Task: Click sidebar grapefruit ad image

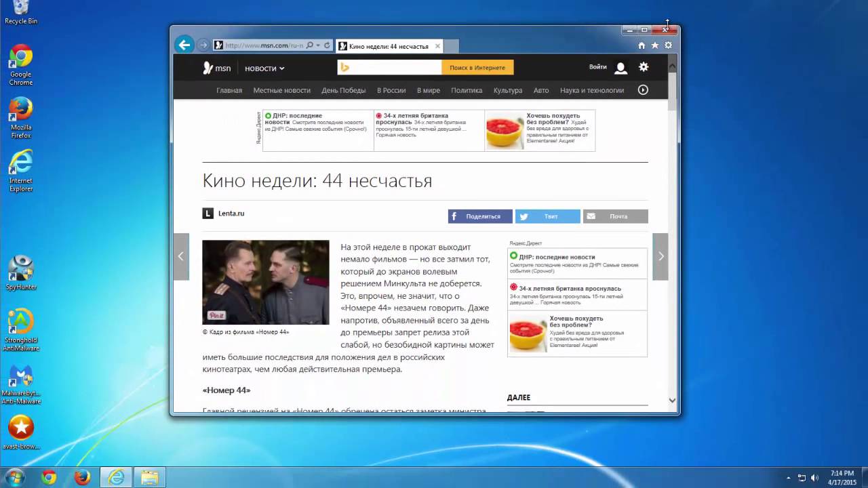Action: click(528, 334)
